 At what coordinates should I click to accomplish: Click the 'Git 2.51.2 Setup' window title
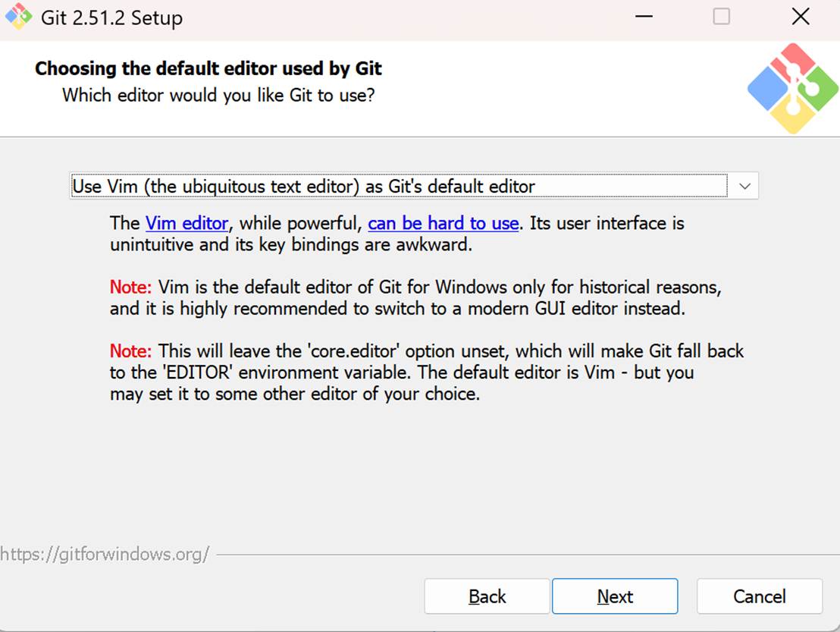pyautogui.click(x=111, y=17)
